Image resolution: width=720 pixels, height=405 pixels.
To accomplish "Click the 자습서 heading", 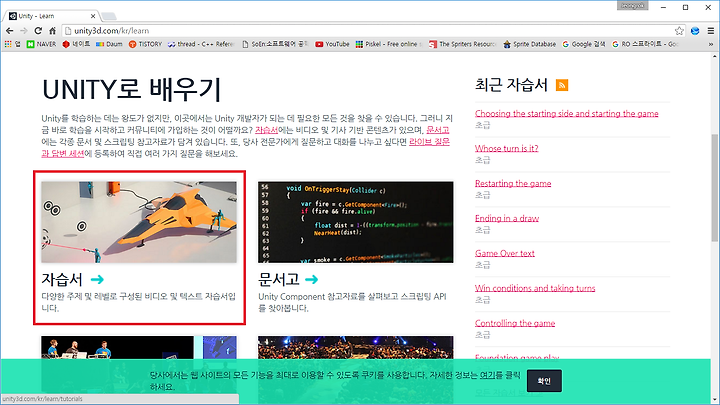I will click(62, 279).
